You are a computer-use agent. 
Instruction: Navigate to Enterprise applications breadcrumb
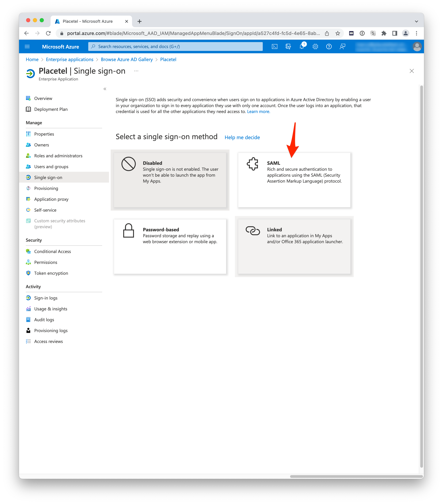70,59
